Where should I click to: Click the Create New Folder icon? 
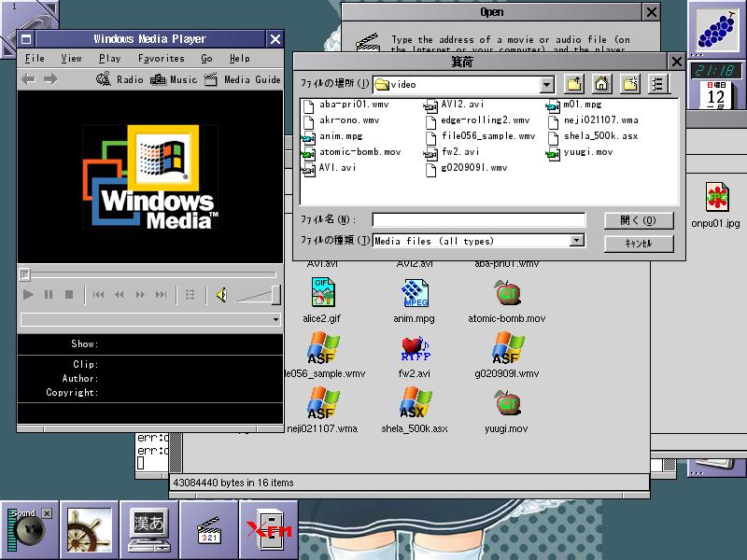click(x=630, y=84)
